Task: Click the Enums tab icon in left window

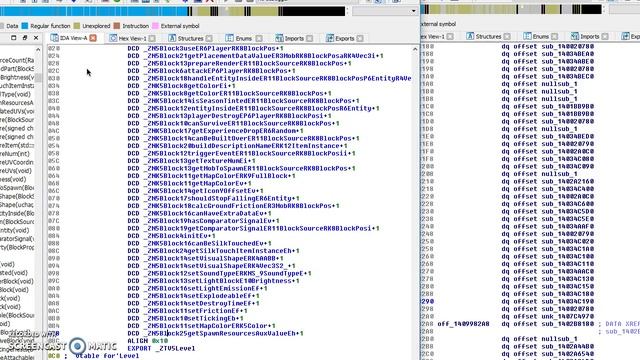Action: [x=230, y=38]
